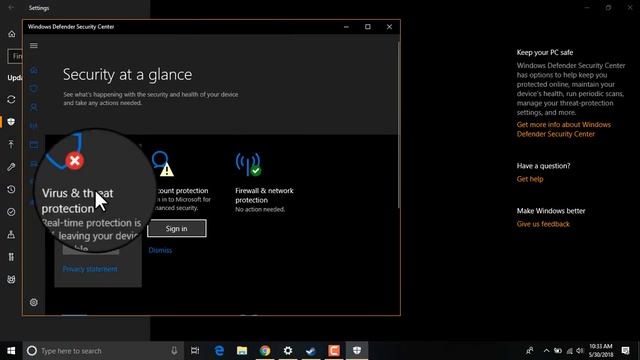The image size is (640, 360).
Task: Expand the system tray hidden icons arrow
Action: [546, 351]
